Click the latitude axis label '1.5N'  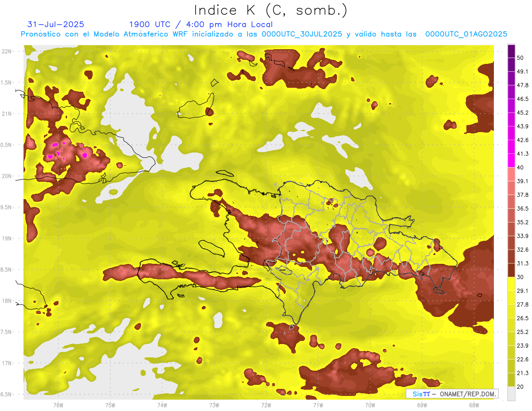point(7,82)
